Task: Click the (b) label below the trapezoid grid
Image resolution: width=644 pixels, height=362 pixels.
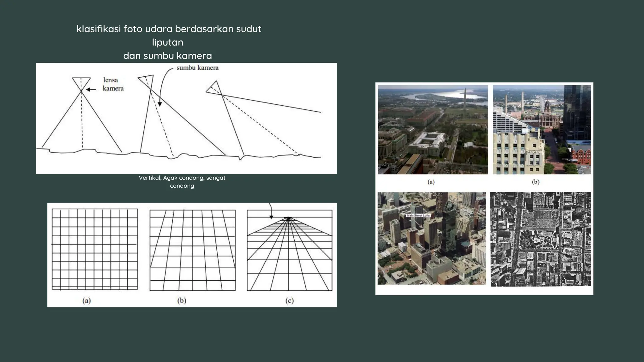Action: [181, 300]
